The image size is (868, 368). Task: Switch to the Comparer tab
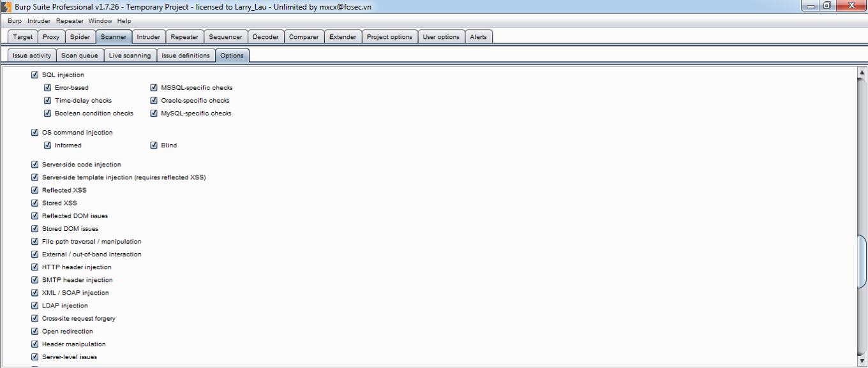304,37
